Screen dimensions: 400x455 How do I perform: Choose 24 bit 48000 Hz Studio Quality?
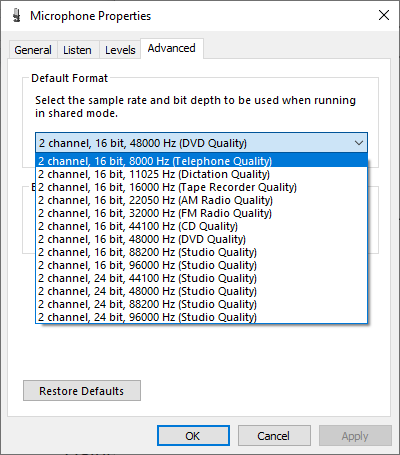click(x=201, y=291)
